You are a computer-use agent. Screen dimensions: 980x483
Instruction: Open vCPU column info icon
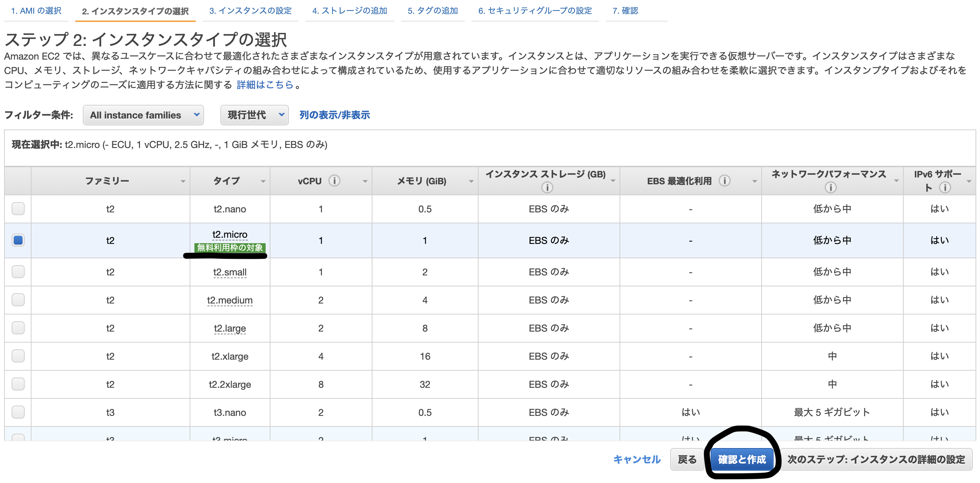(x=334, y=181)
